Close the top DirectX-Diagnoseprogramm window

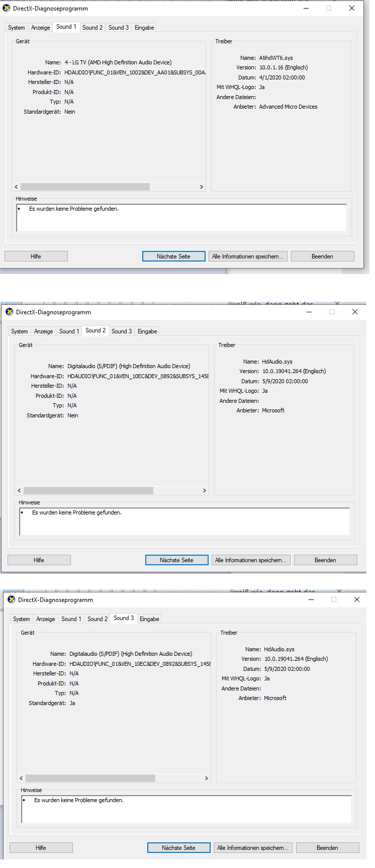352,8
